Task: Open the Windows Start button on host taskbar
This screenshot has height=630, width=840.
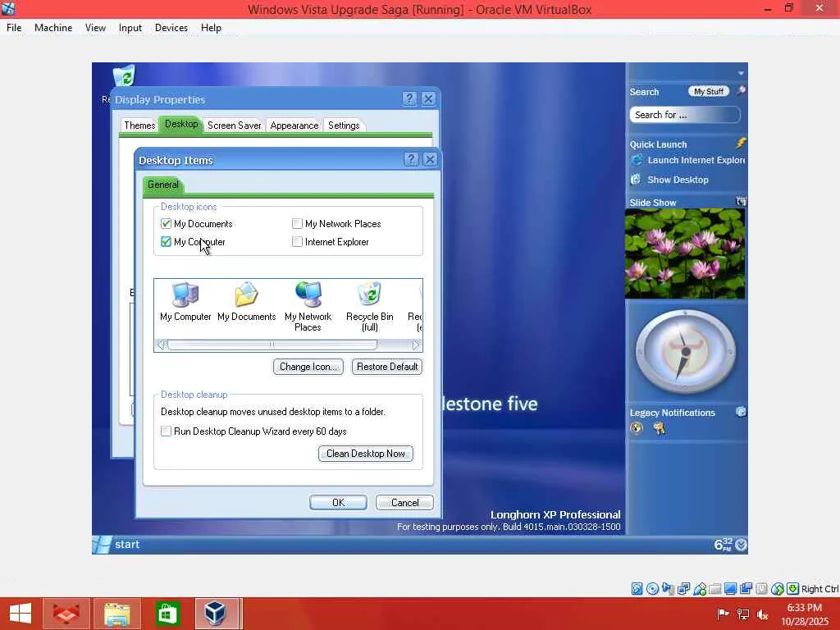Action: point(21,614)
